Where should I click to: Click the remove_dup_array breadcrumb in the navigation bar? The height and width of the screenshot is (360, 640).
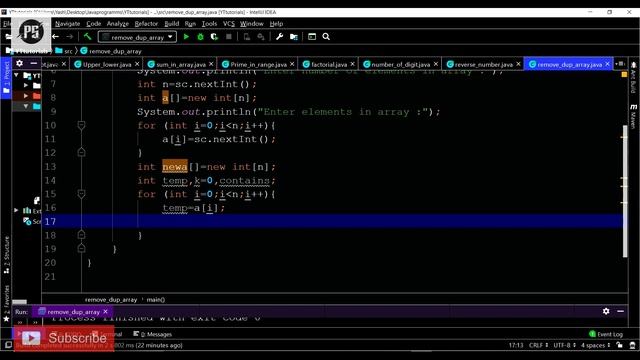(111, 51)
